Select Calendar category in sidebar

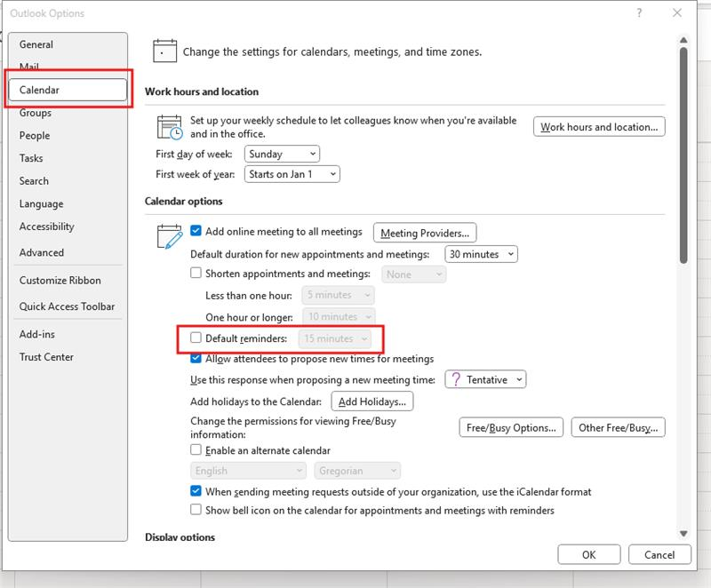click(x=68, y=90)
